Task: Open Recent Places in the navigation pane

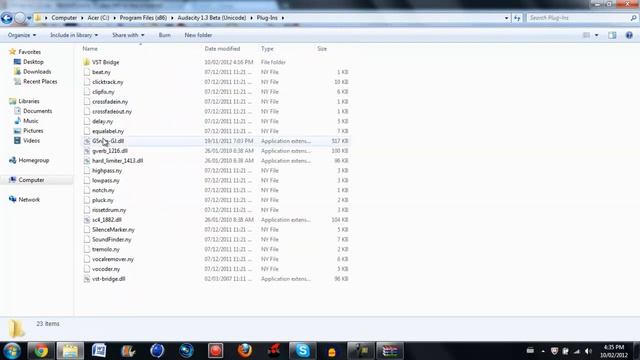Action: (40, 81)
